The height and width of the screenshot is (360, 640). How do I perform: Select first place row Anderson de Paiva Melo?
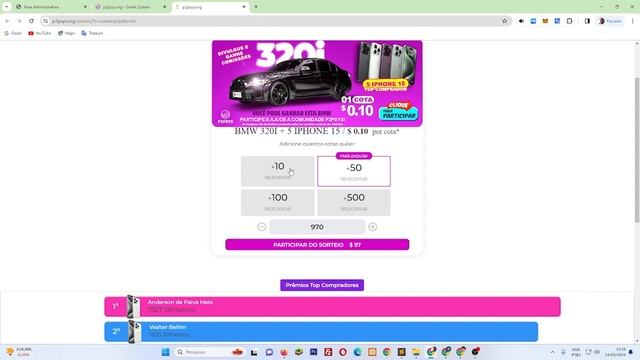332,306
